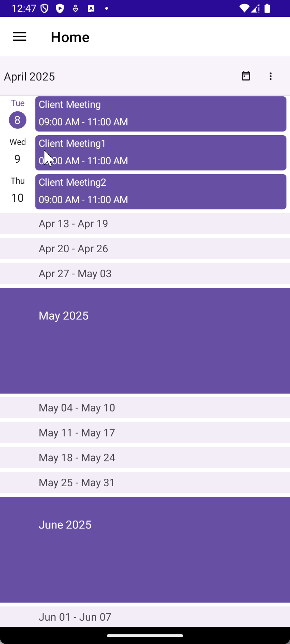Select Wednesday date 9
290x644 pixels.
coord(18,159)
